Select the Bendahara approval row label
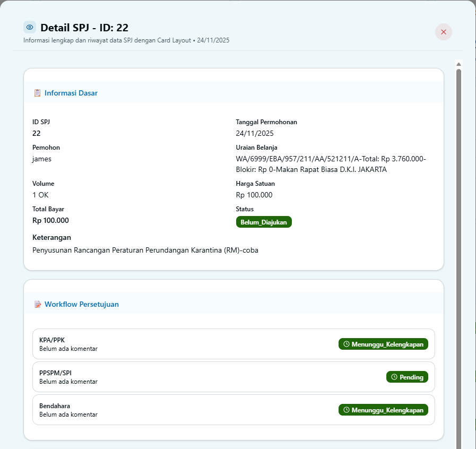 (x=55, y=405)
